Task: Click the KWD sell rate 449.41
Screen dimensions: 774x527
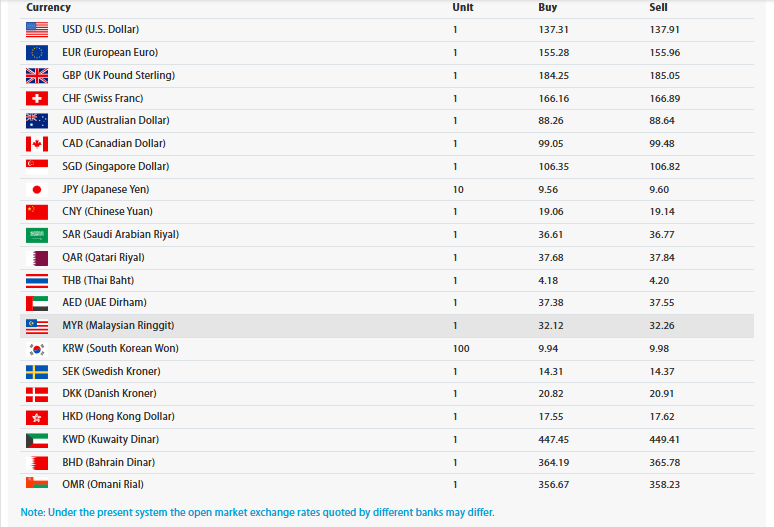Action: (x=664, y=440)
